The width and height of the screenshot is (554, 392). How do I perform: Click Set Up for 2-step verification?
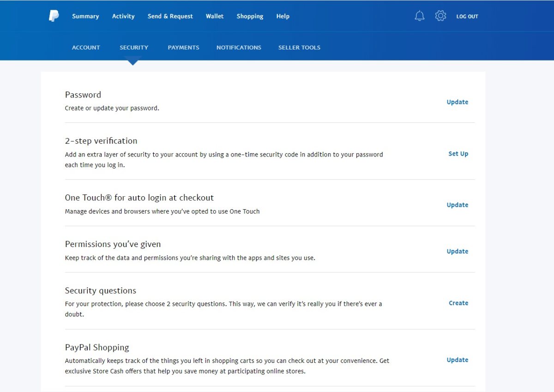(x=458, y=154)
